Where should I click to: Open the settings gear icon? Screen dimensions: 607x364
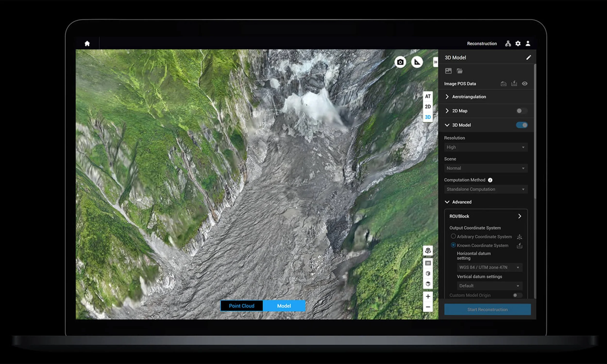[x=518, y=44]
